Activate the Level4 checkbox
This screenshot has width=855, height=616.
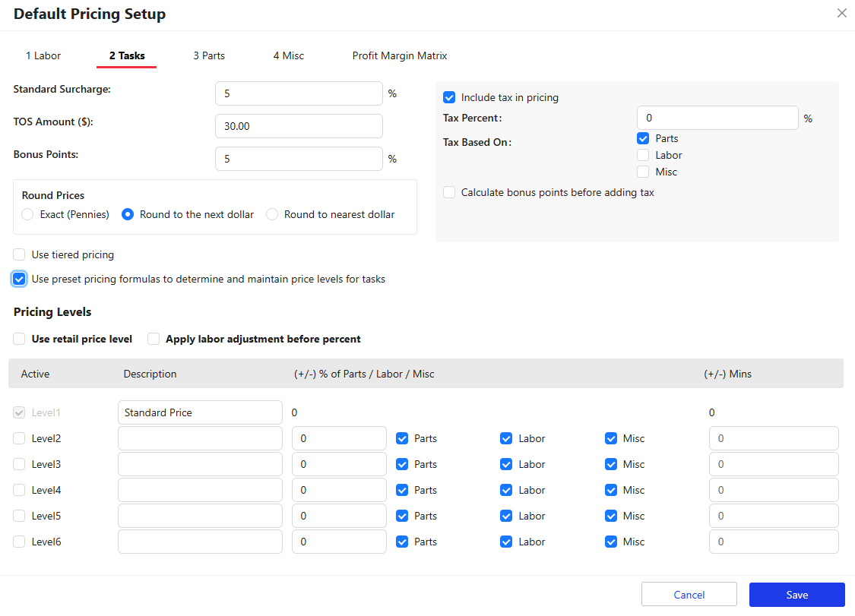(x=19, y=490)
